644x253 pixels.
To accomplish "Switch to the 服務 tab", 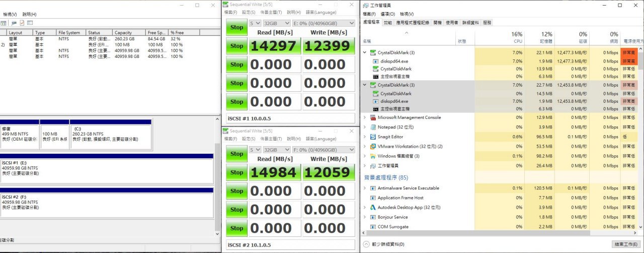I will pyautogui.click(x=487, y=23).
